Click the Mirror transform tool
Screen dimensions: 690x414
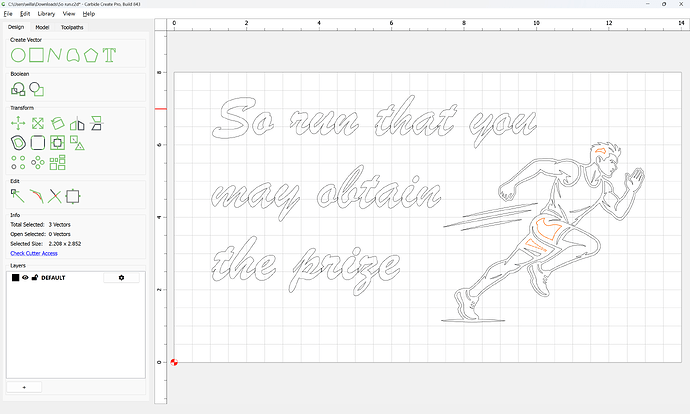pyautogui.click(x=76, y=123)
